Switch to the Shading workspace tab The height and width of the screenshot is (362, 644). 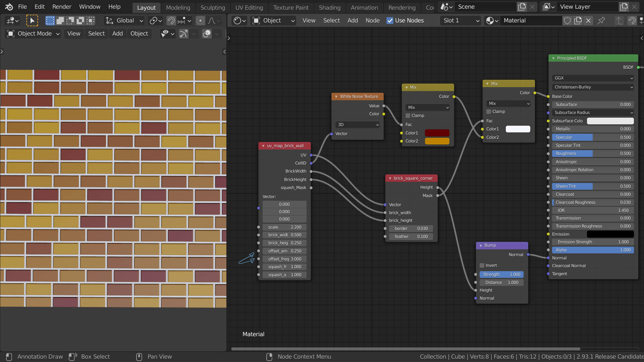pyautogui.click(x=329, y=8)
